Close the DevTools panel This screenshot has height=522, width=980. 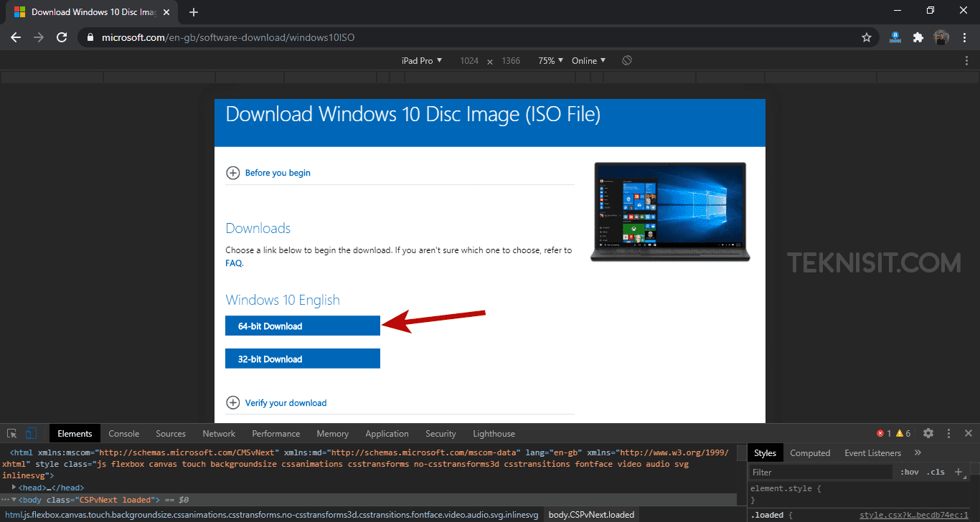click(969, 433)
